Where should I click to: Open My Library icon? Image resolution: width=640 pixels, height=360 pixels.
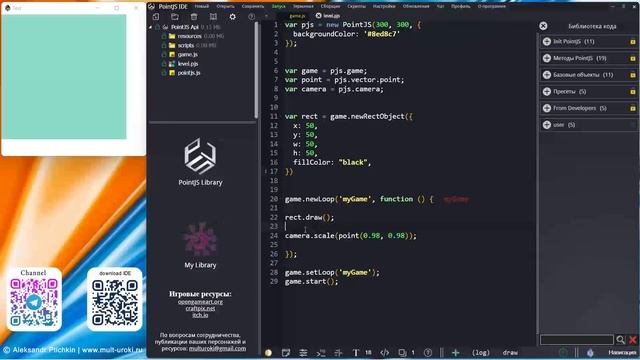[x=200, y=240]
